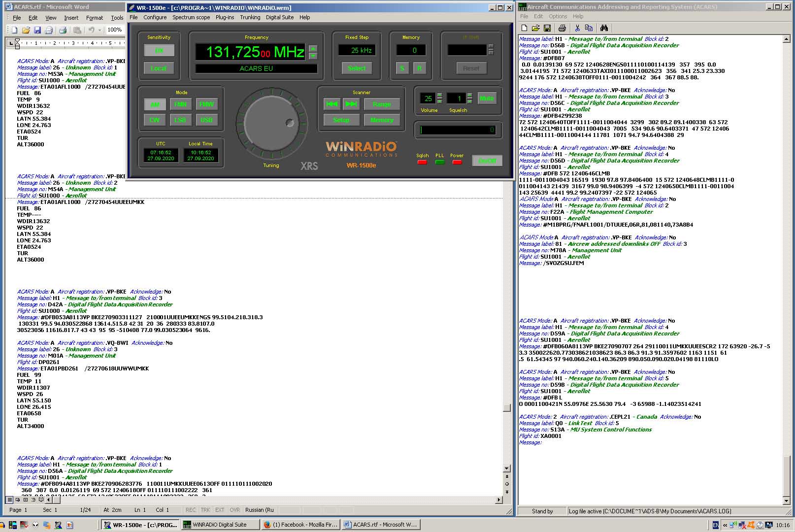
Task: Select USB demodulation mode
Action: click(206, 120)
